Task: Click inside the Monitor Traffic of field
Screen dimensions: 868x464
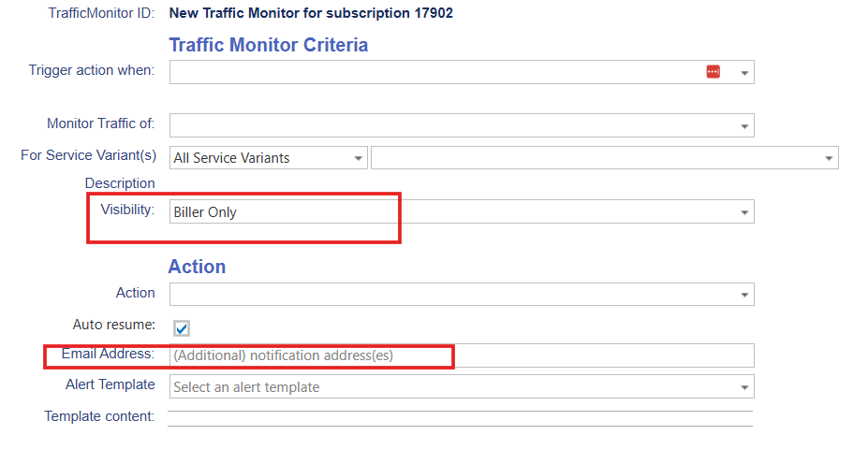Action: pos(449,125)
